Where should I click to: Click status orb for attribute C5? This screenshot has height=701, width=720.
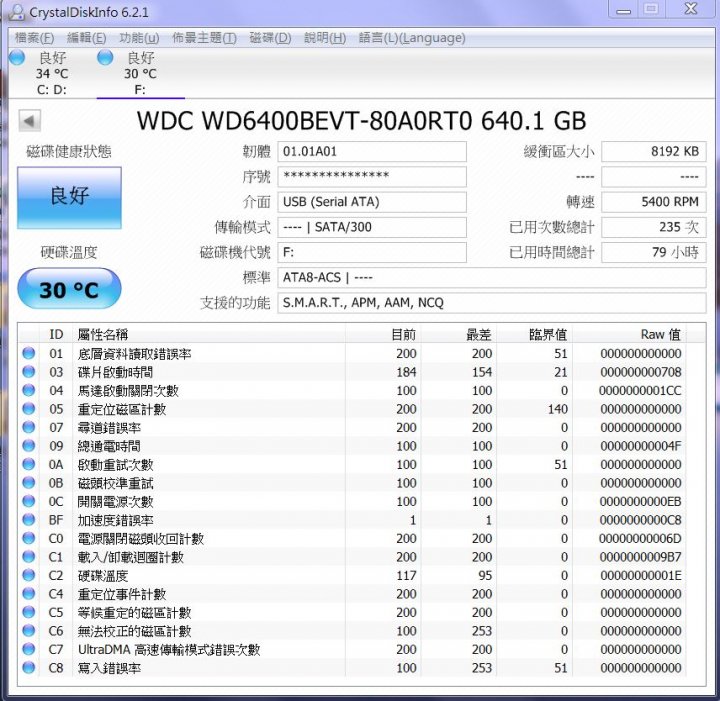28,612
